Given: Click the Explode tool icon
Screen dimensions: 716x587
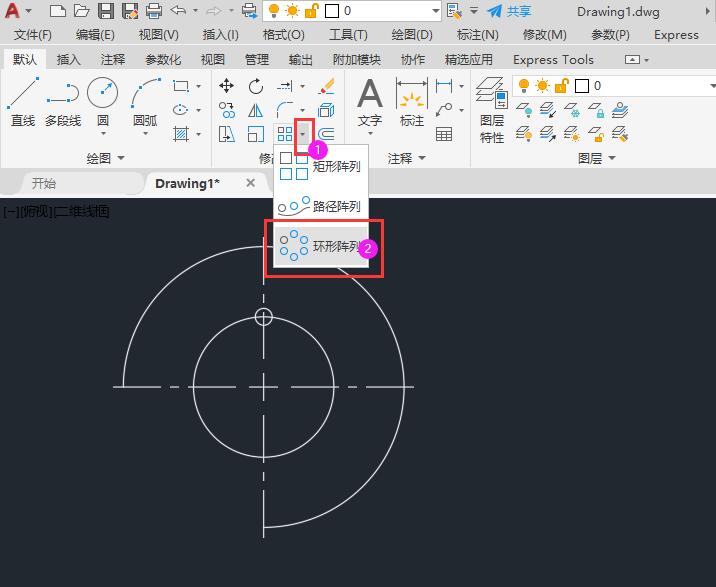Looking at the screenshot, I should [x=326, y=110].
